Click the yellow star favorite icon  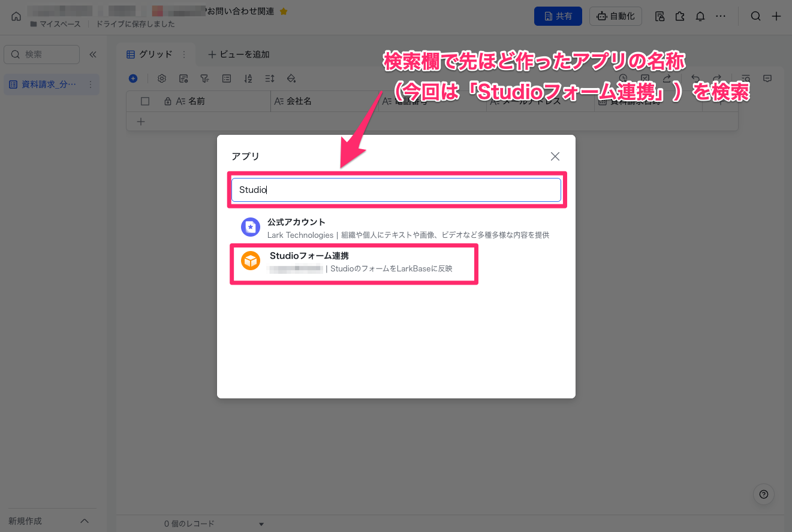coord(284,11)
